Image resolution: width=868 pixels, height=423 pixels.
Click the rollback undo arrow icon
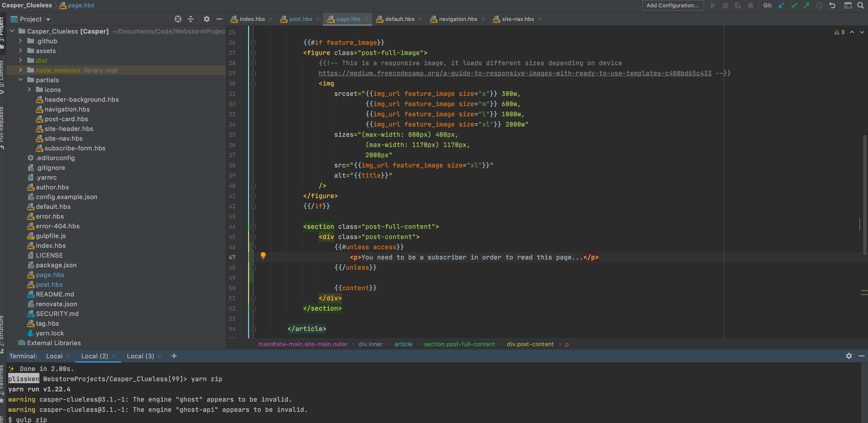[832, 6]
